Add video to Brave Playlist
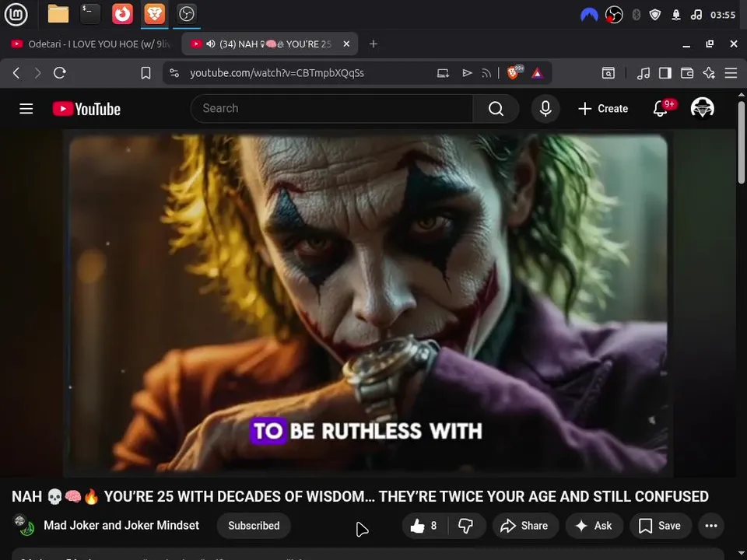This screenshot has width=747, height=560. (467, 73)
